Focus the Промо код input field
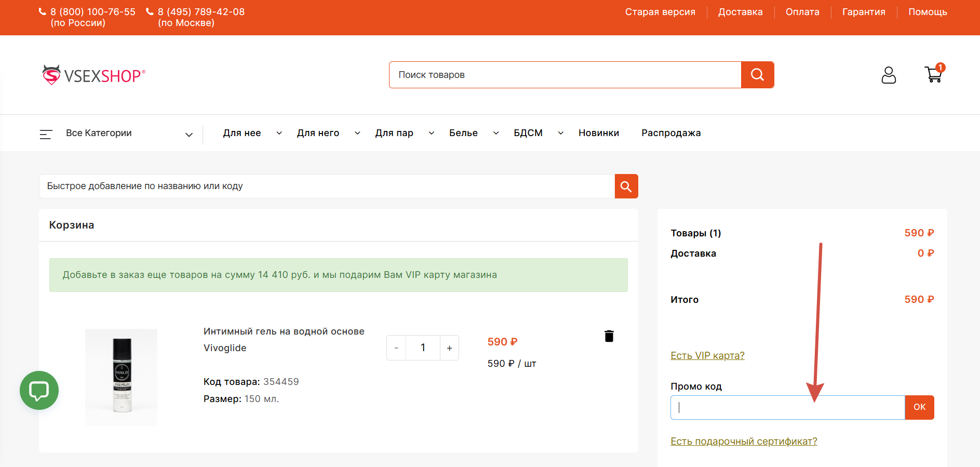The width and height of the screenshot is (980, 467). pyautogui.click(x=788, y=407)
